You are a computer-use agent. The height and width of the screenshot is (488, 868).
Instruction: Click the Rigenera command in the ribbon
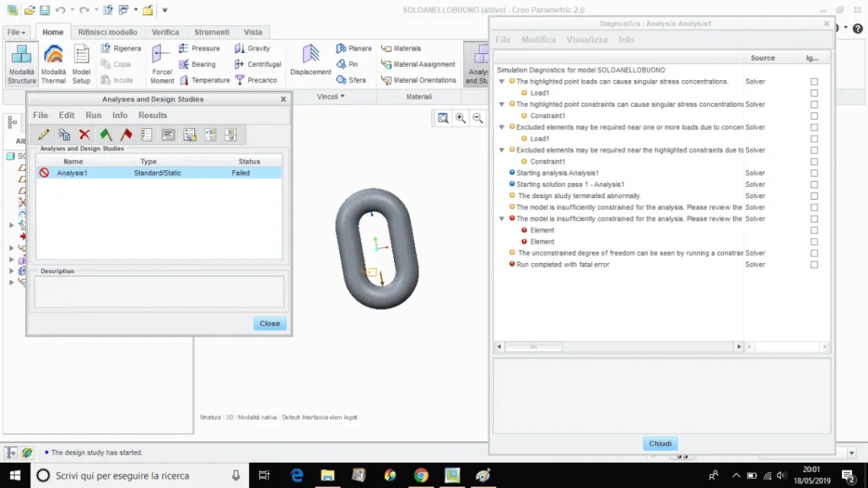click(120, 48)
